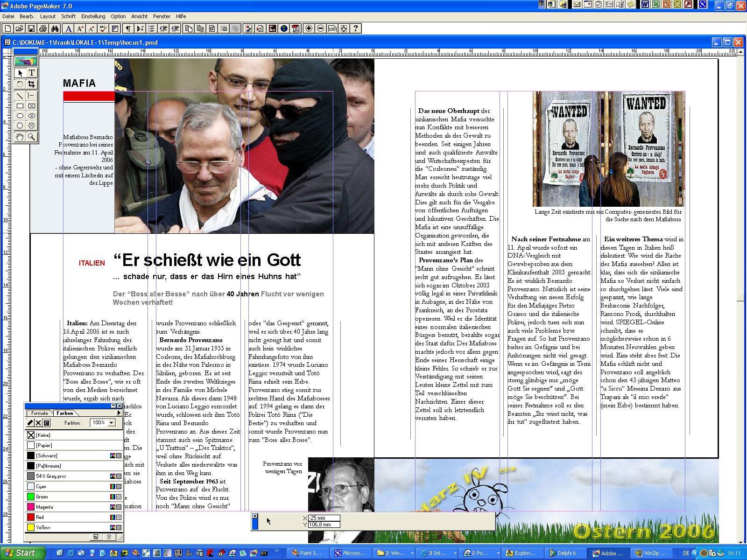747x560 pixels.
Task: Open the Ansicht menu
Action: click(139, 16)
